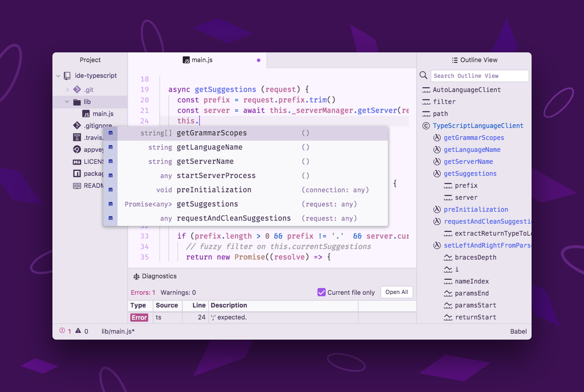This screenshot has height=392, width=584.
Task: Click the markdown icon beside the LICENSE file
Action: (78, 161)
